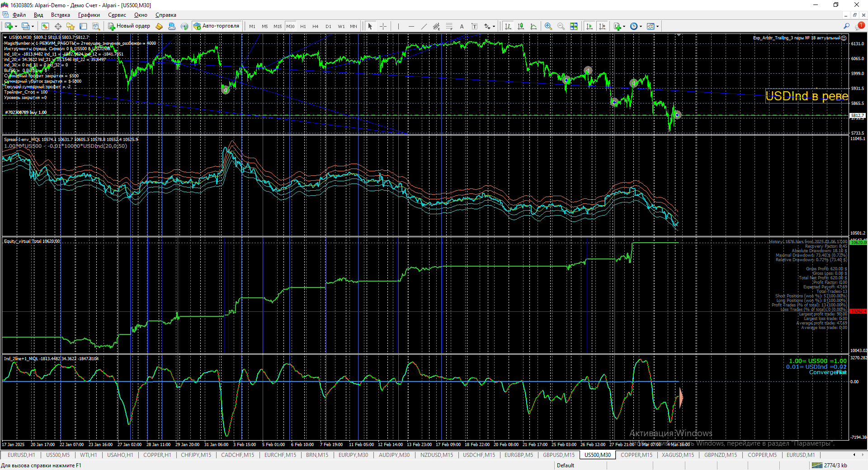Click the tabs scroll right arrow
The height and width of the screenshot is (470, 868).
(x=862, y=455)
